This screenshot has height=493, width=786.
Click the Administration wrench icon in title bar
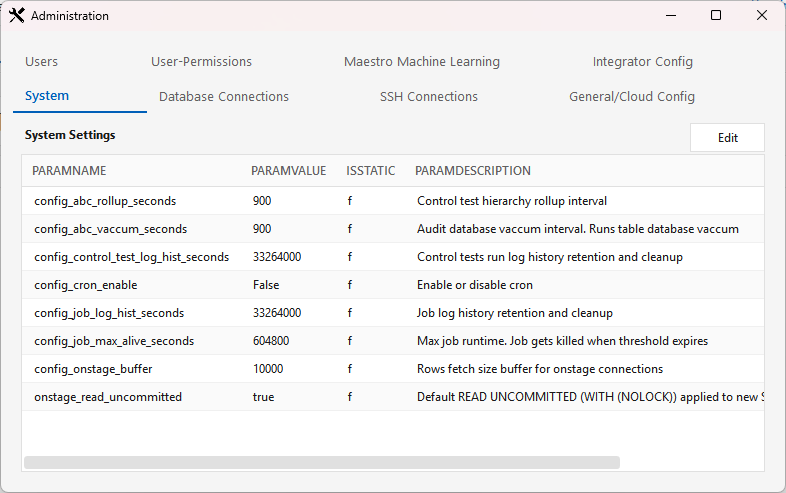(17, 16)
